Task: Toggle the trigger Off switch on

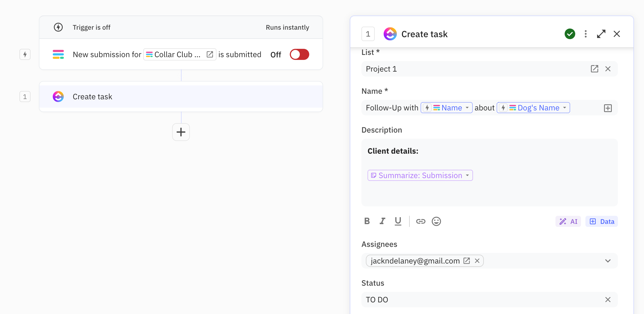Action: (x=299, y=54)
